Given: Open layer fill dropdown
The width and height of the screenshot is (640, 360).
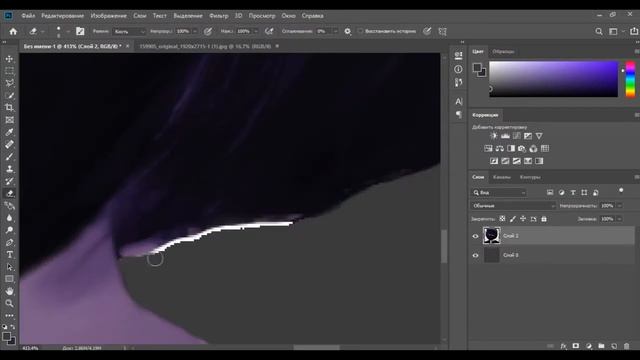Looking at the screenshot, I should (x=619, y=219).
